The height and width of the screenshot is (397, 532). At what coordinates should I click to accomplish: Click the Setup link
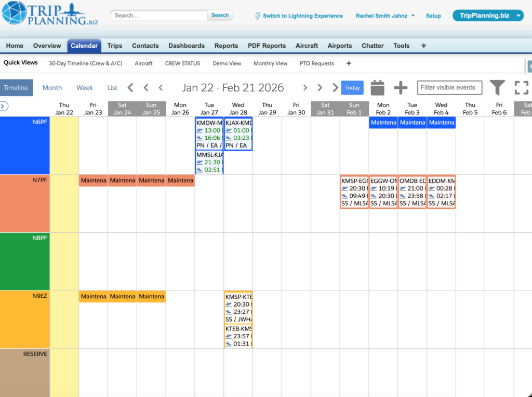click(433, 16)
